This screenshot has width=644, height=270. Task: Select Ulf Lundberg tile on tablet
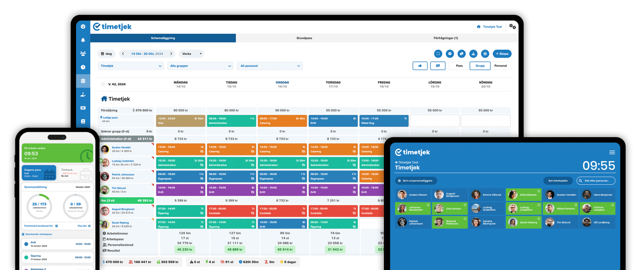(x=597, y=222)
